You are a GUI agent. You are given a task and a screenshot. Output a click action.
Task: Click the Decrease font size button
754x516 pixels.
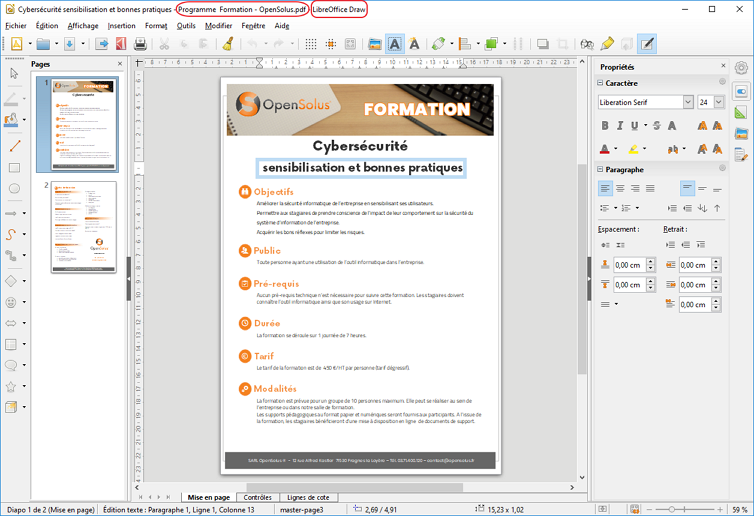click(717, 126)
